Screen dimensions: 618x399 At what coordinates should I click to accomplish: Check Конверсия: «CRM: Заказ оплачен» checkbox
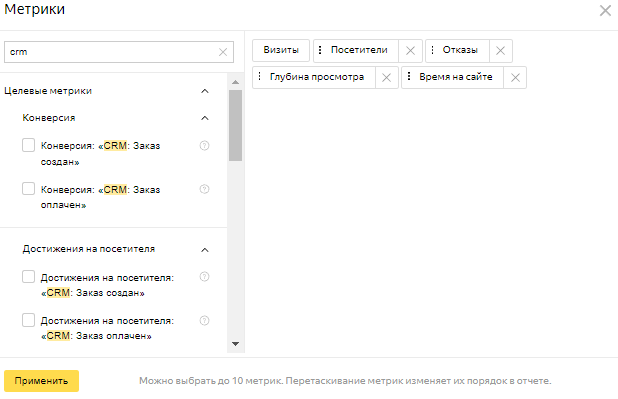[28, 188]
